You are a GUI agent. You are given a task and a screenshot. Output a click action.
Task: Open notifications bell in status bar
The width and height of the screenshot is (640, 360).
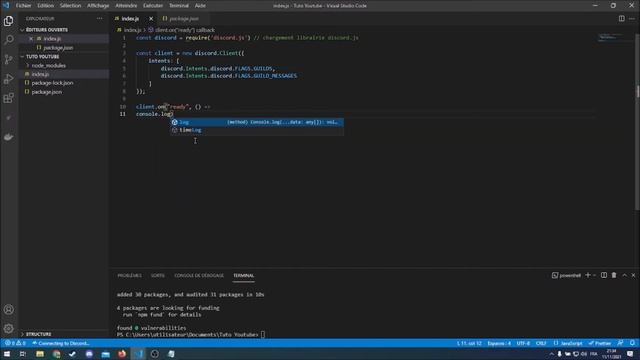pyautogui.click(x=632, y=343)
